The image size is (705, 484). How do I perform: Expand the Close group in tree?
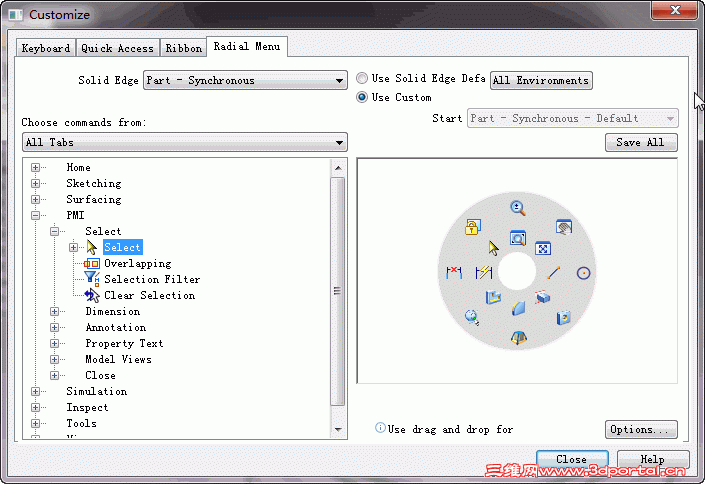click(54, 376)
